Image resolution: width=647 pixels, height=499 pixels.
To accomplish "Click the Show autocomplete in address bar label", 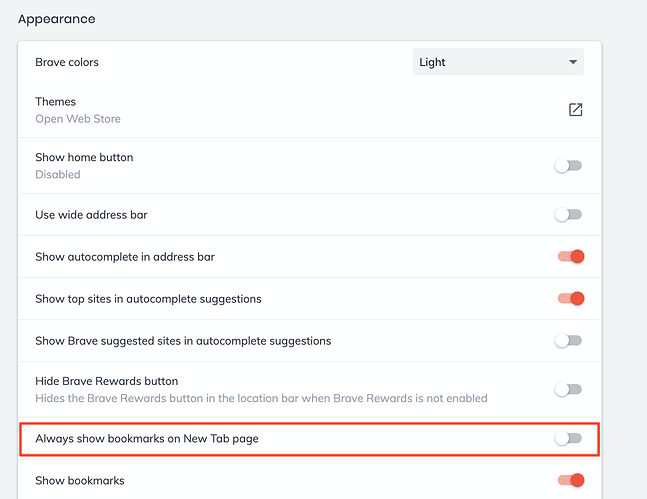I will click(x=125, y=257).
